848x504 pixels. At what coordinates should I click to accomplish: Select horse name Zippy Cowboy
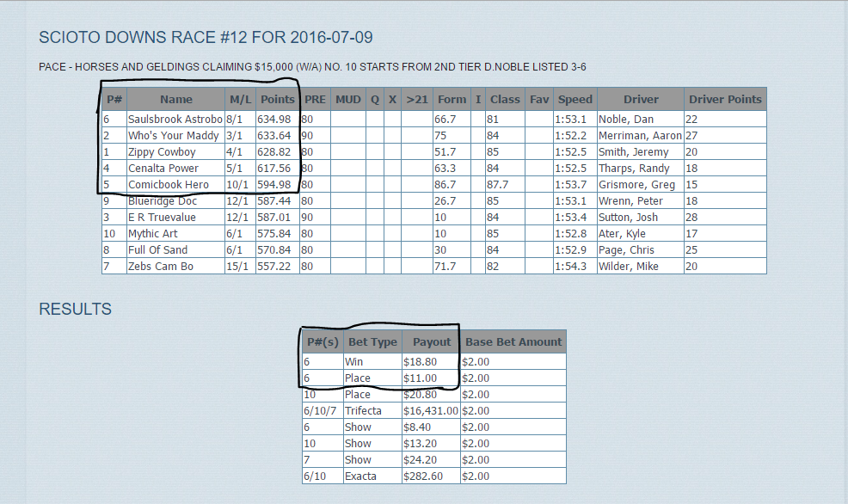[x=162, y=152]
